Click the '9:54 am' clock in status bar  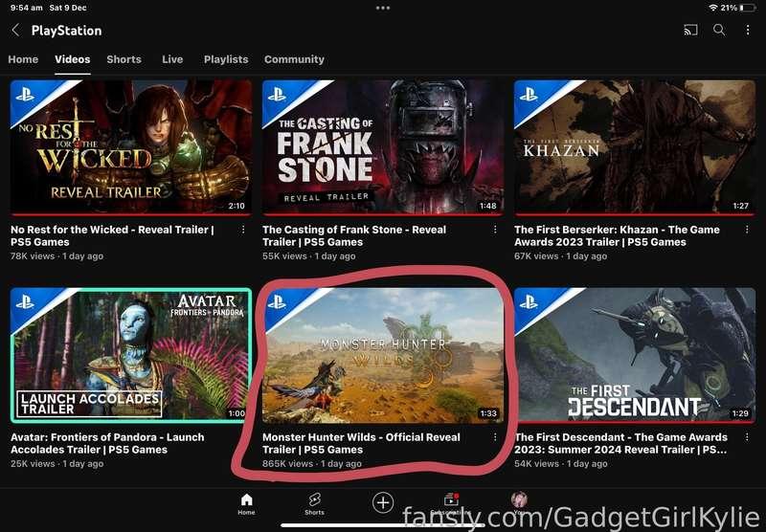tap(27, 8)
